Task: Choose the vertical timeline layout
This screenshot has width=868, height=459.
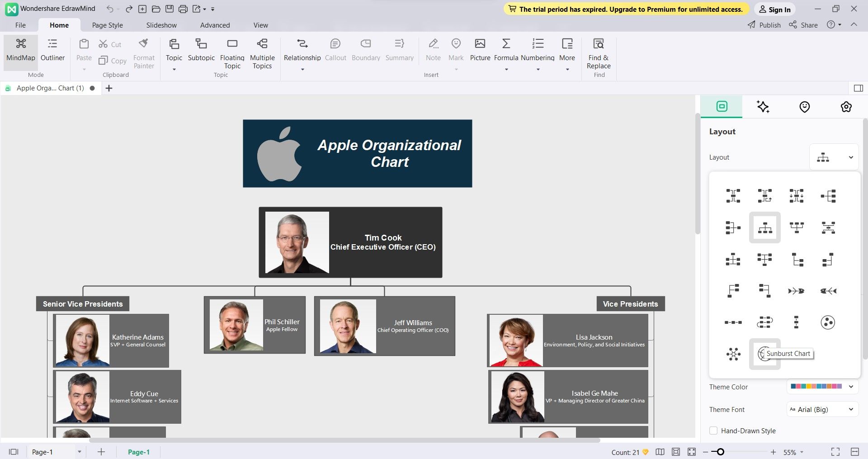Action: pos(797,322)
